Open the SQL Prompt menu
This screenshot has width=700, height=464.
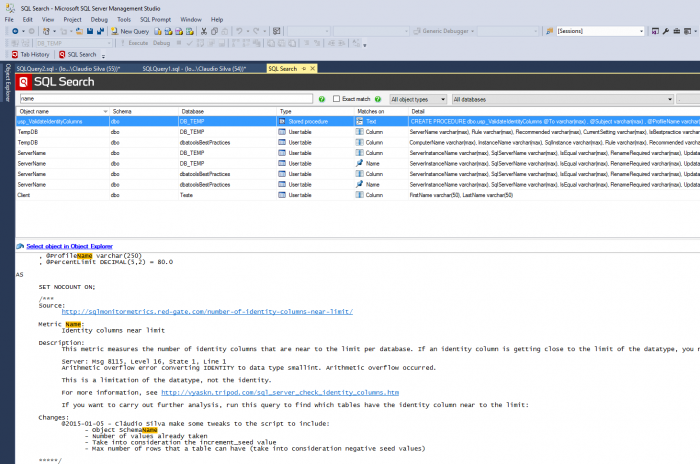tap(155, 19)
